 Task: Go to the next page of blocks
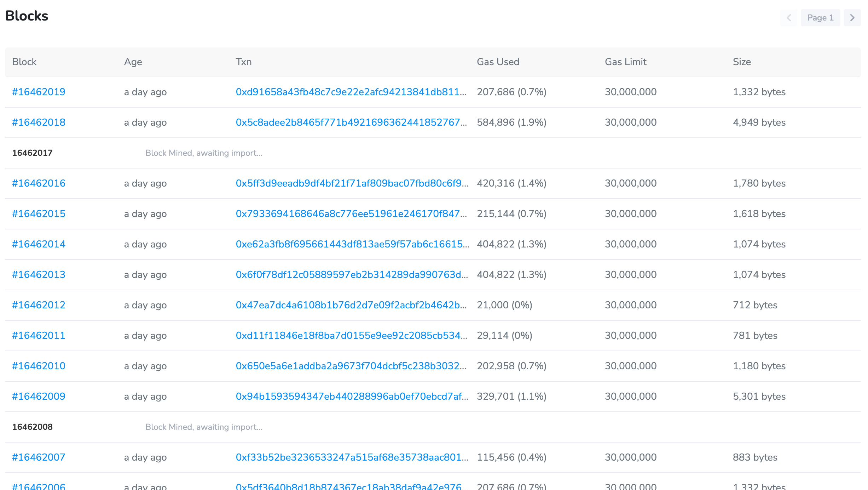click(852, 17)
